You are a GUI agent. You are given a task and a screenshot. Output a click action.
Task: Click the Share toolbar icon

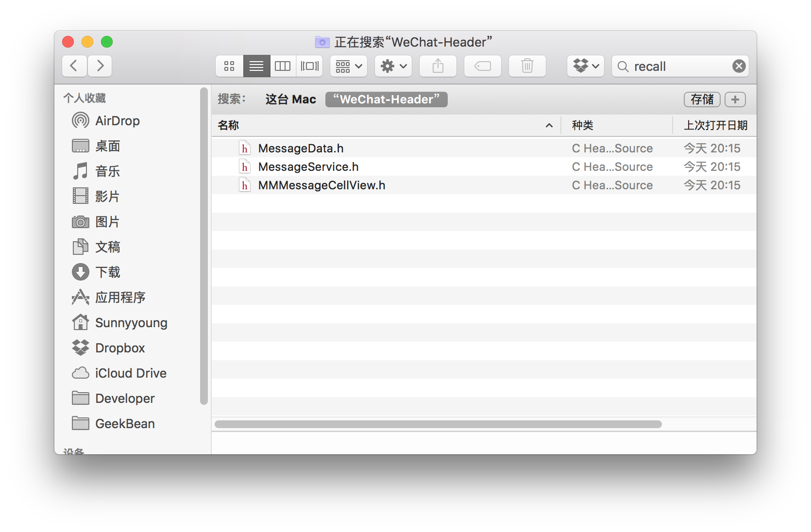(x=438, y=66)
